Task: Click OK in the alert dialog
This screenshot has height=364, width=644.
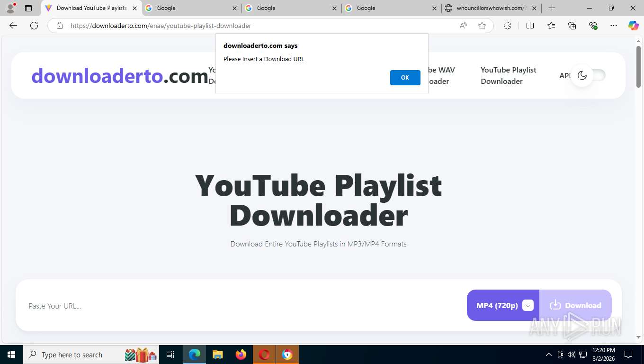Action: click(405, 78)
